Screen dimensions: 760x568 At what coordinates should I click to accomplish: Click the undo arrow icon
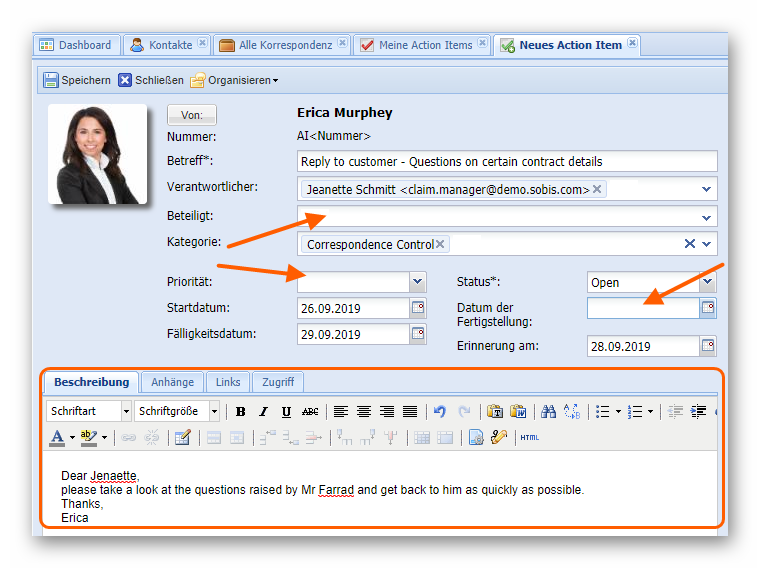tap(440, 411)
